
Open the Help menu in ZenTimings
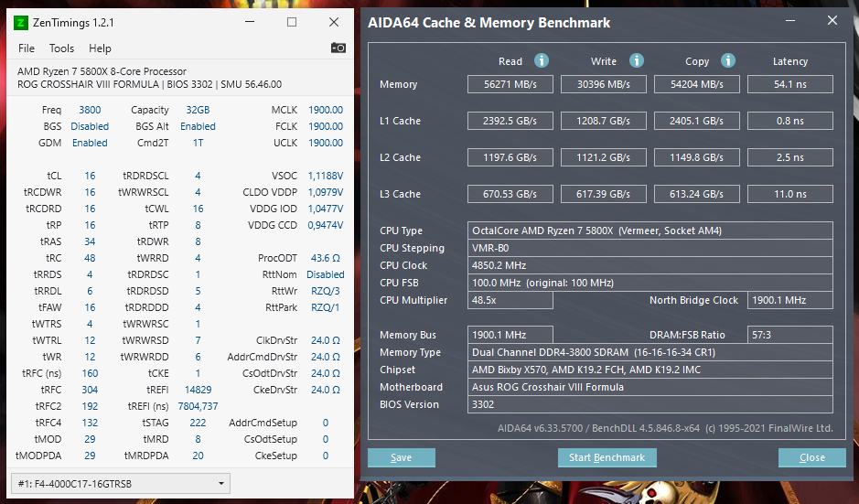100,48
